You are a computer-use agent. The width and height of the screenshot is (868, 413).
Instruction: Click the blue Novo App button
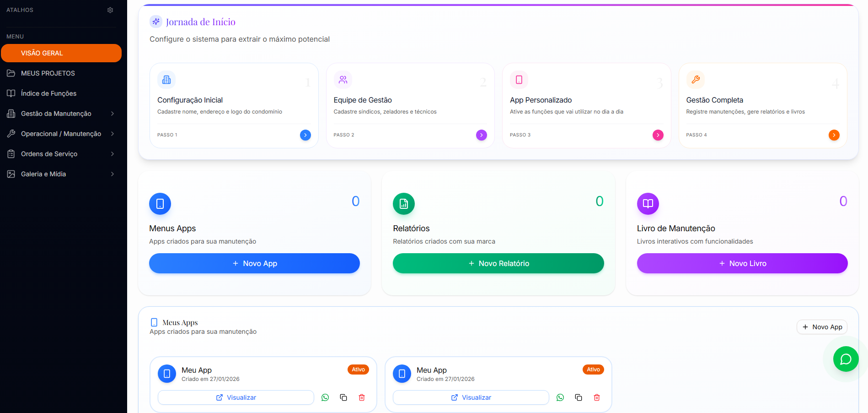(x=254, y=263)
